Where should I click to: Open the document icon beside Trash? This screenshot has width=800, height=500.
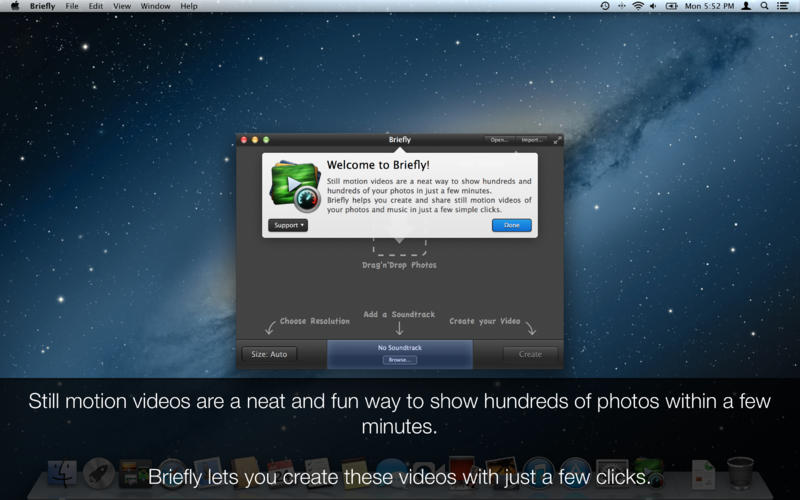point(703,474)
